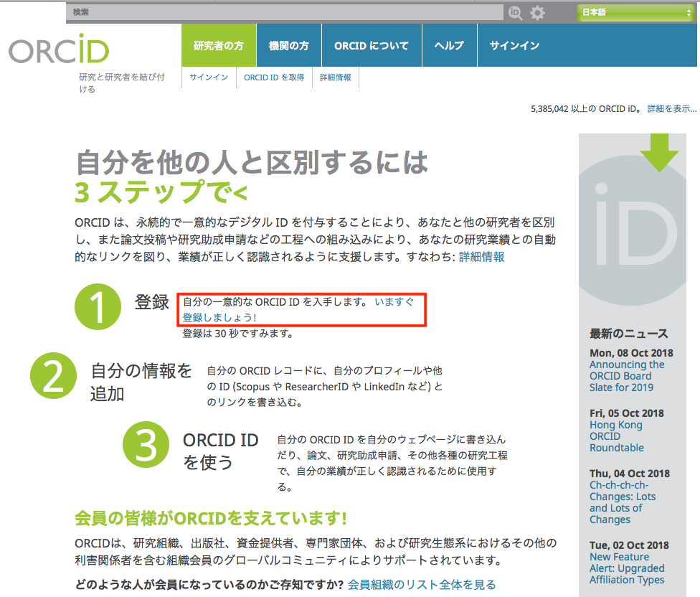Image resolution: width=700 pixels, height=597 pixels.
Task: Open the 詳細情報 submenu item
Action: [335, 77]
